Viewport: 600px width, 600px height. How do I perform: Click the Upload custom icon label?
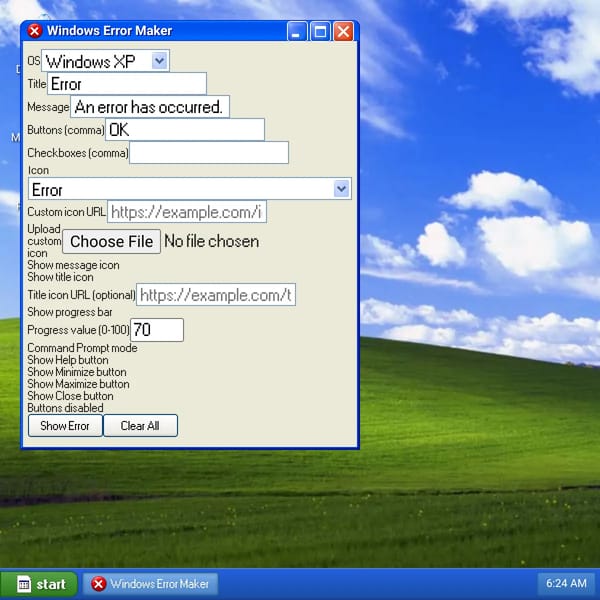tap(44, 241)
